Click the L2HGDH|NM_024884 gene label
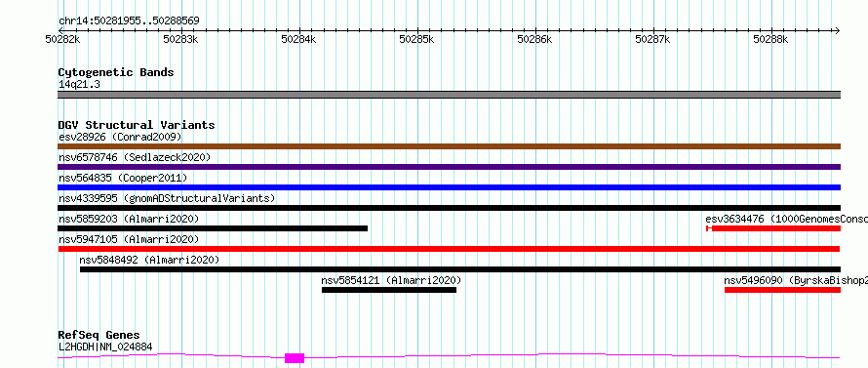868x368 pixels. coord(105,347)
